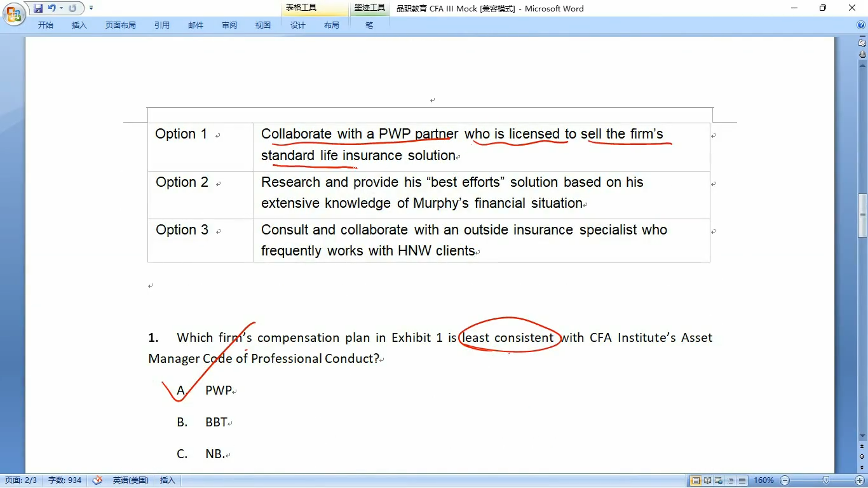Click scrollbar up arrow
The height and width of the screenshot is (488, 868).
click(862, 65)
